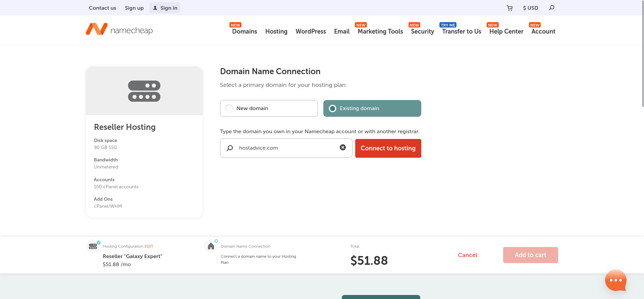Open the Security menu
Screen dimensions: 644x299
pos(423,31)
